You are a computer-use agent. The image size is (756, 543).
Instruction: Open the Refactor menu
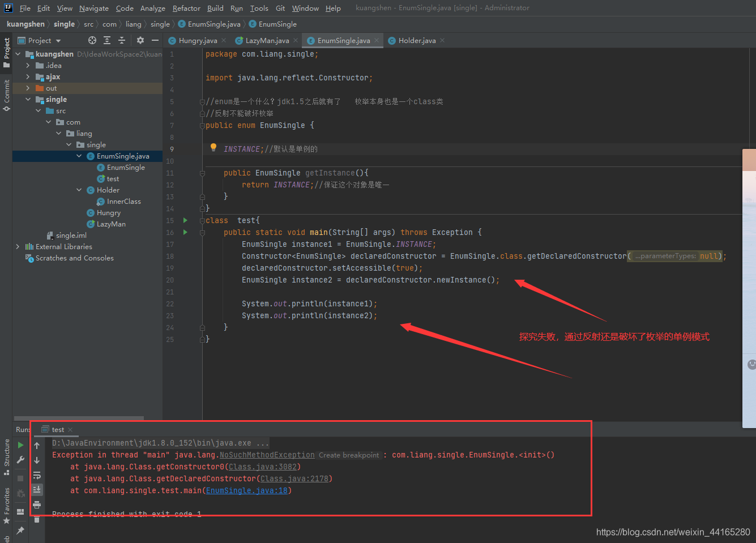[186, 8]
